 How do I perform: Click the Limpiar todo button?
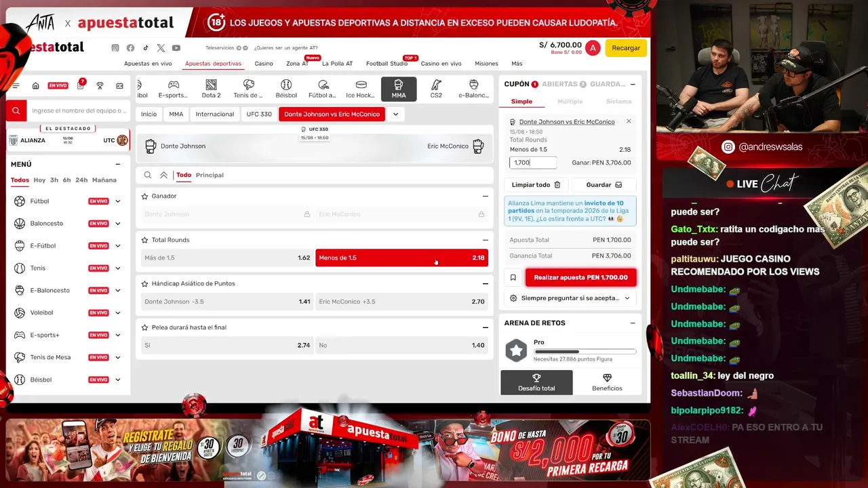pyautogui.click(x=536, y=185)
